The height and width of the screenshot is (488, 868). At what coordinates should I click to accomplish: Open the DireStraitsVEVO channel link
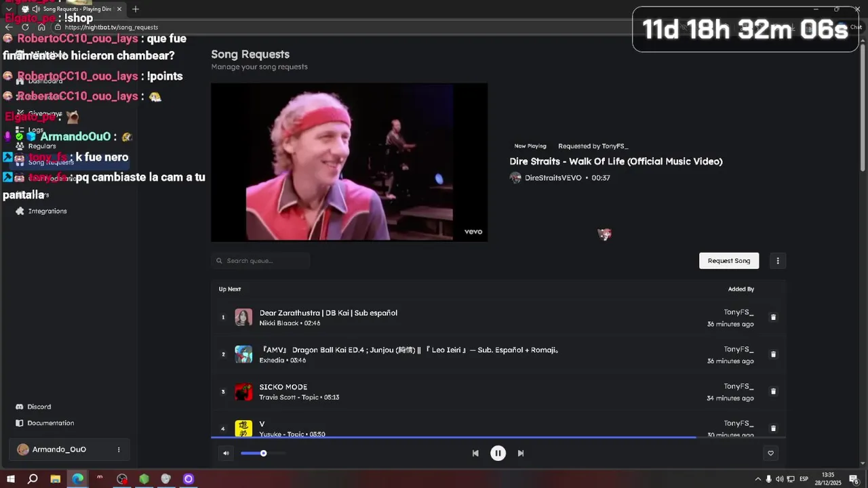click(x=553, y=178)
